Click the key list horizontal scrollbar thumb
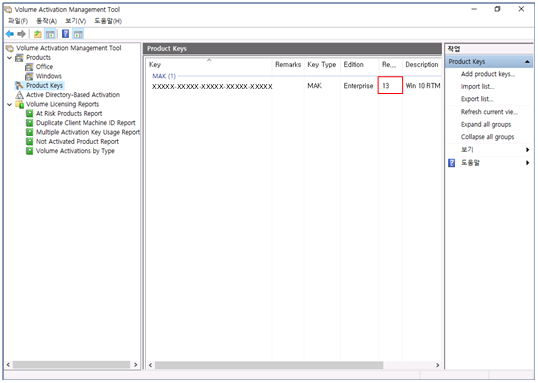The width and height of the screenshot is (538, 383). coord(269,365)
